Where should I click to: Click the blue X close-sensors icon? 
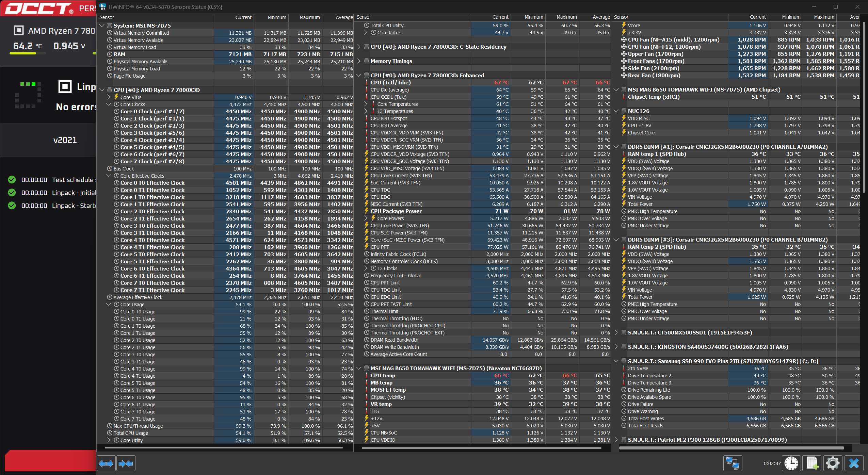pos(854,463)
